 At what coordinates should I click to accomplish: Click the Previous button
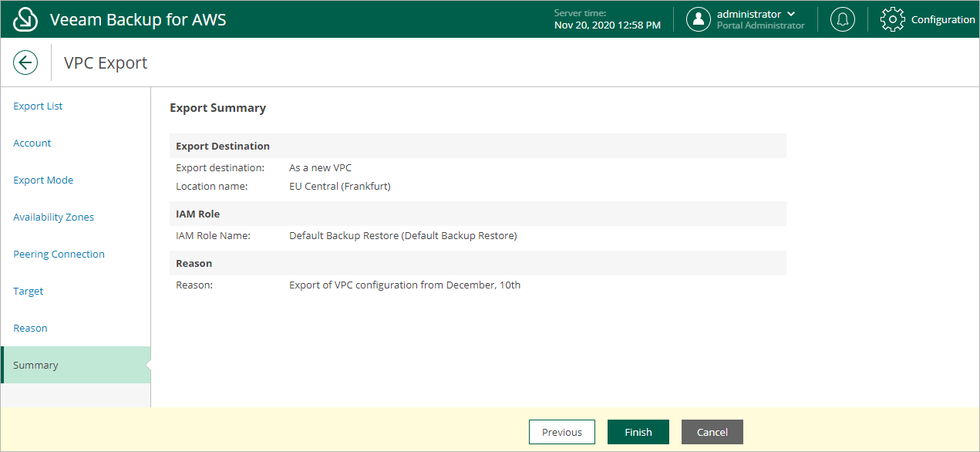(562, 432)
